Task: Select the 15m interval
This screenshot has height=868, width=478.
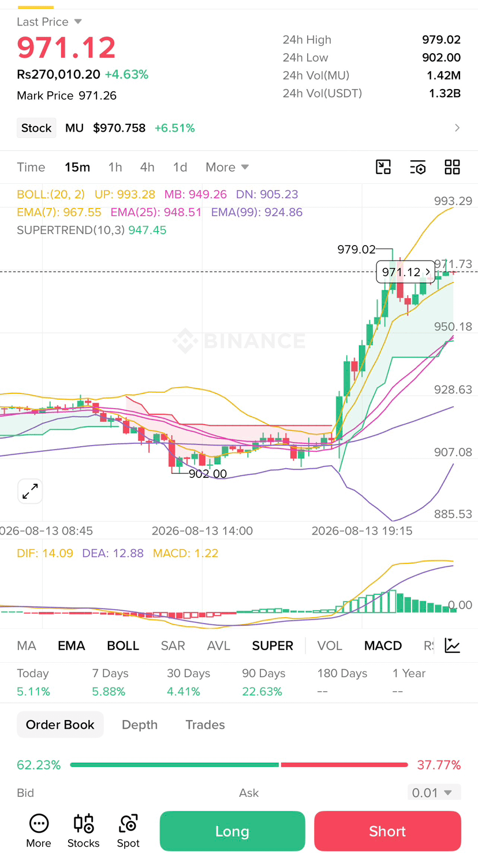Action: [x=77, y=167]
